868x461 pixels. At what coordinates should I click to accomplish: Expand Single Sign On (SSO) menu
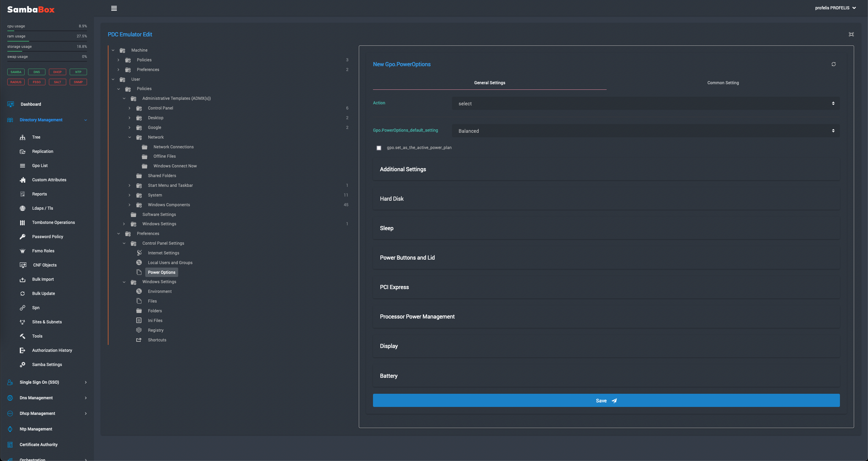coord(47,382)
